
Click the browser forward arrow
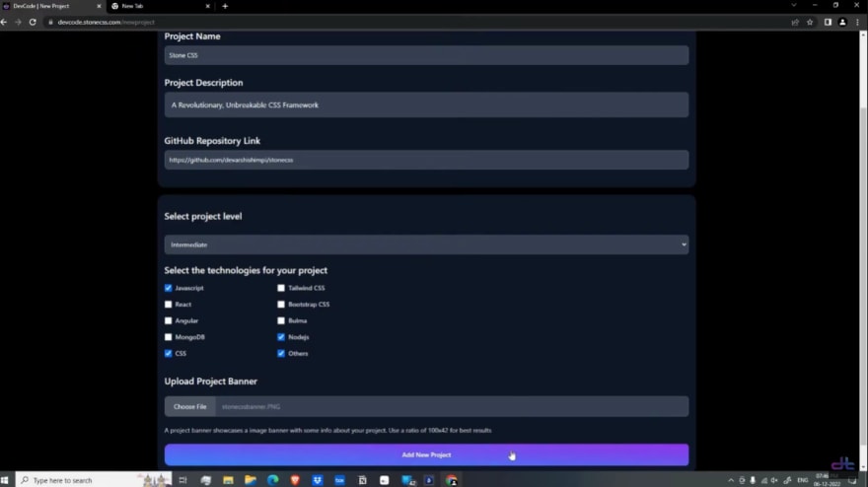point(18,22)
